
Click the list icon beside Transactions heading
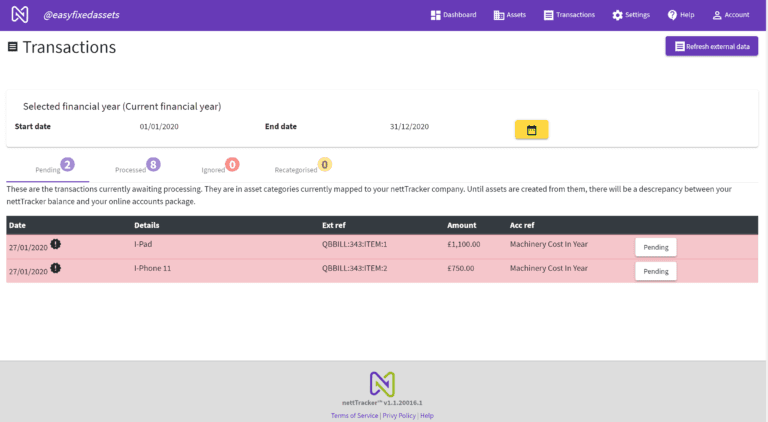coord(13,47)
